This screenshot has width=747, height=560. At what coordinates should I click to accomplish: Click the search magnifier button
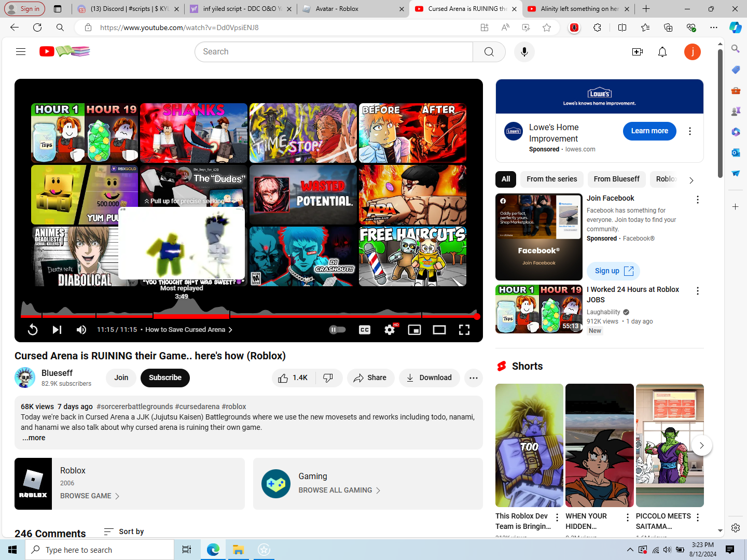(489, 52)
